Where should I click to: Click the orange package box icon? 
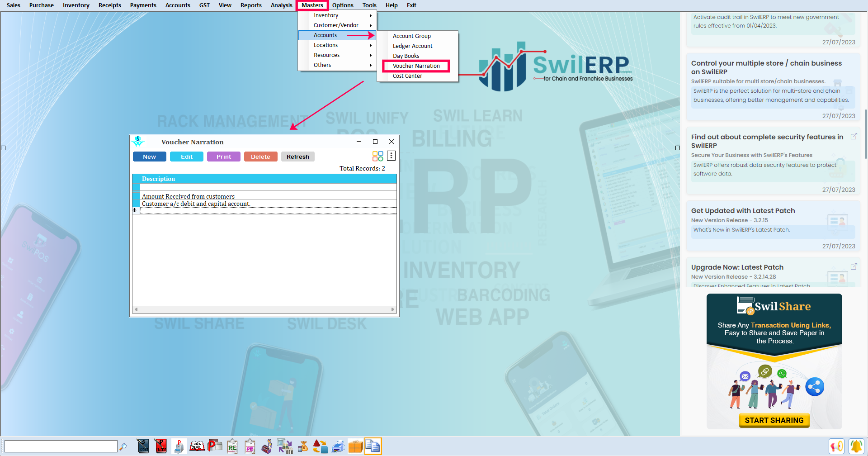coord(355,446)
